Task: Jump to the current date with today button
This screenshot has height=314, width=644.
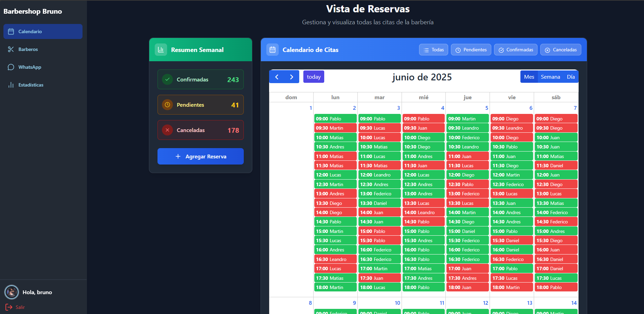Action: point(314,77)
